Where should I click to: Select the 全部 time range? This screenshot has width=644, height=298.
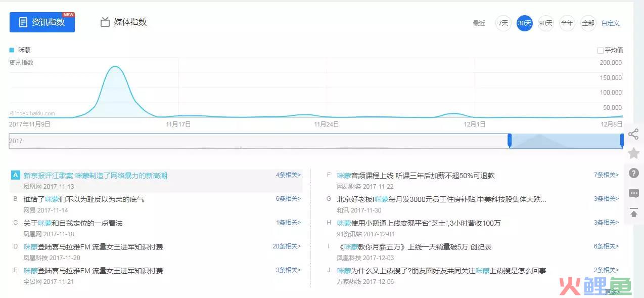point(588,23)
